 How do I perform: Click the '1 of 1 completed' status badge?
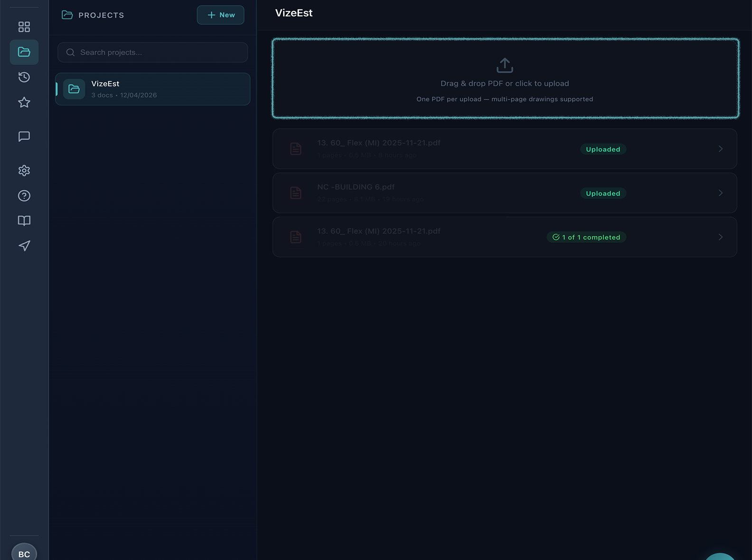586,237
